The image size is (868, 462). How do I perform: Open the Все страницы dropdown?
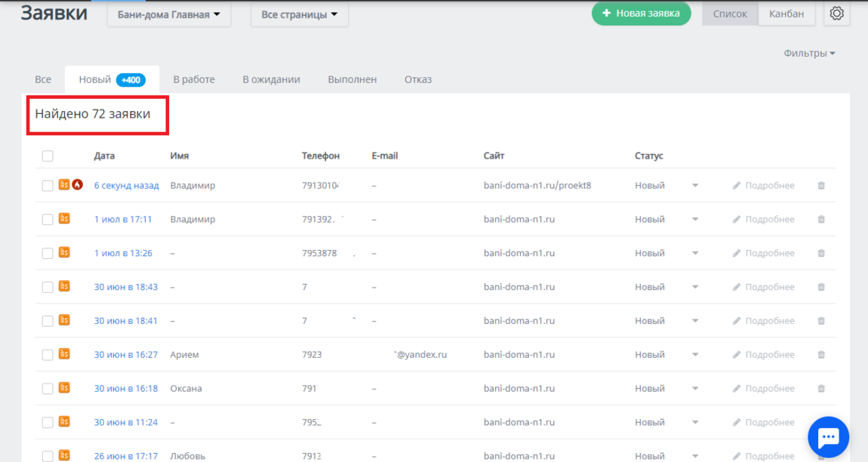[299, 14]
